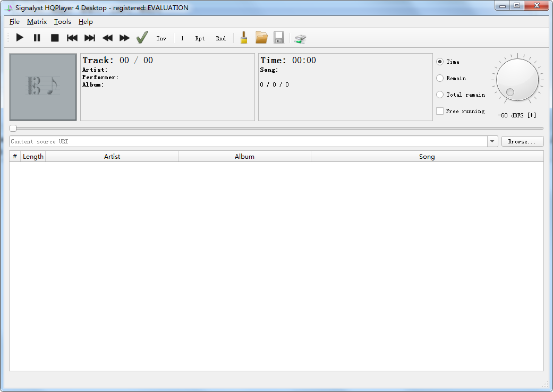
Task: Expand the Content source URI dropdown arrow
Action: tap(492, 141)
